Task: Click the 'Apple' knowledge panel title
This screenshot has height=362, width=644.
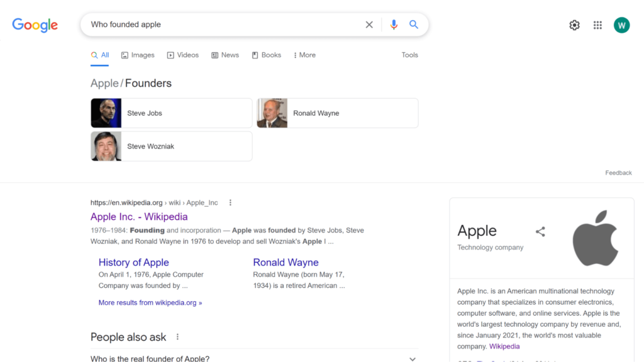Action: coord(477,231)
